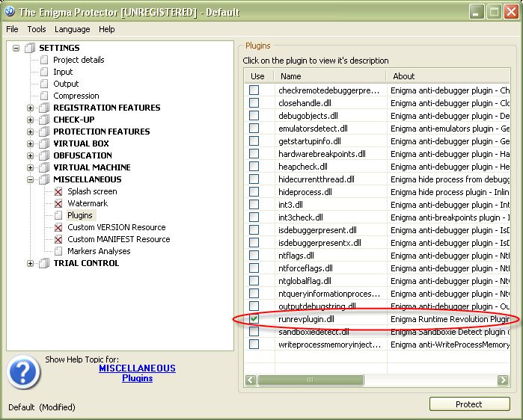Click the About column header
The image size is (523, 420).
(448, 76)
